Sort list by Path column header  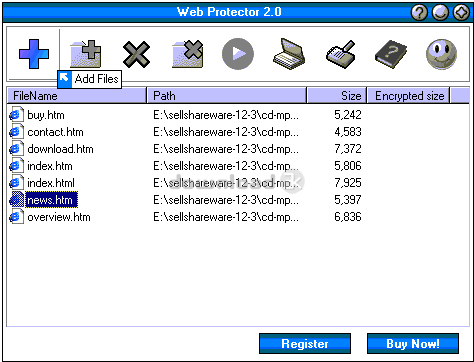tap(227, 96)
